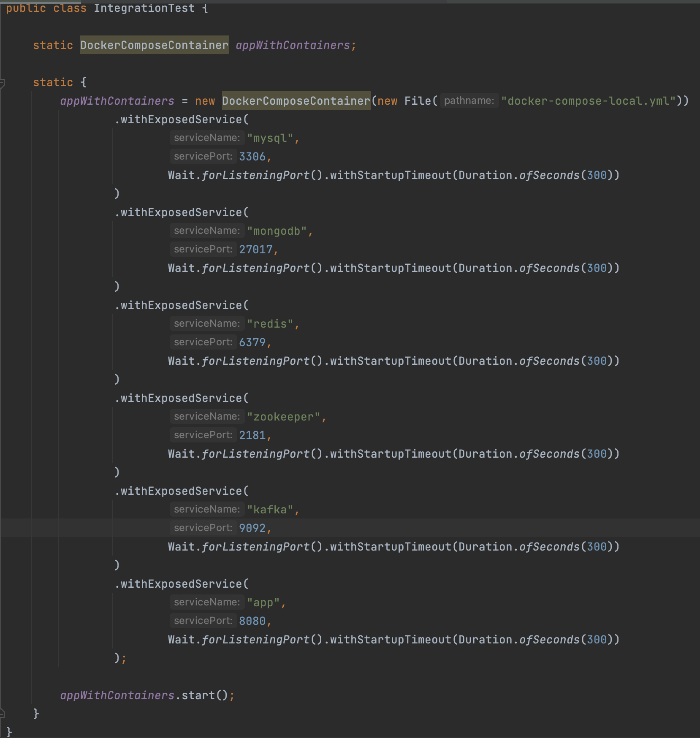
Task: Click the File constructor name
Action: click(x=418, y=101)
